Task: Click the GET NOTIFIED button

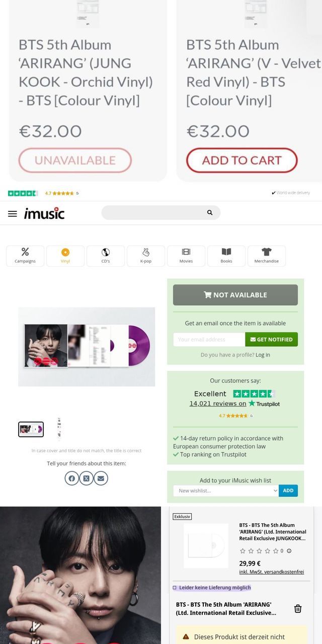Action: point(272,339)
